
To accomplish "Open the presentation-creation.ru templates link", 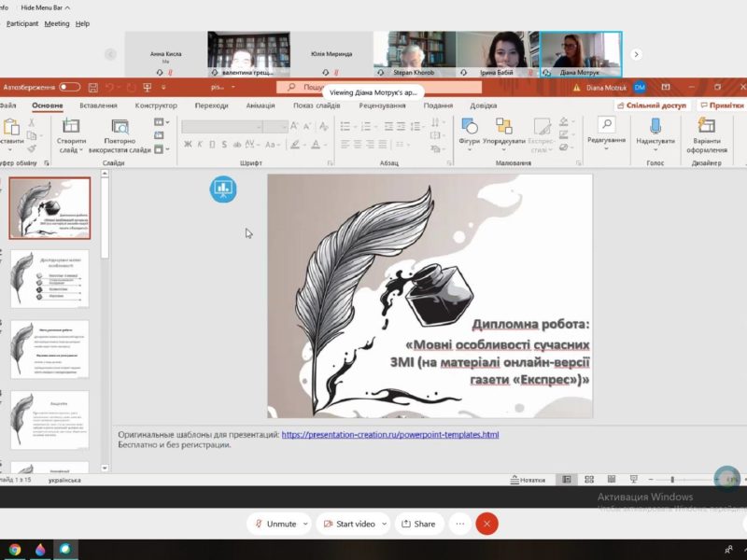I will [x=389, y=435].
